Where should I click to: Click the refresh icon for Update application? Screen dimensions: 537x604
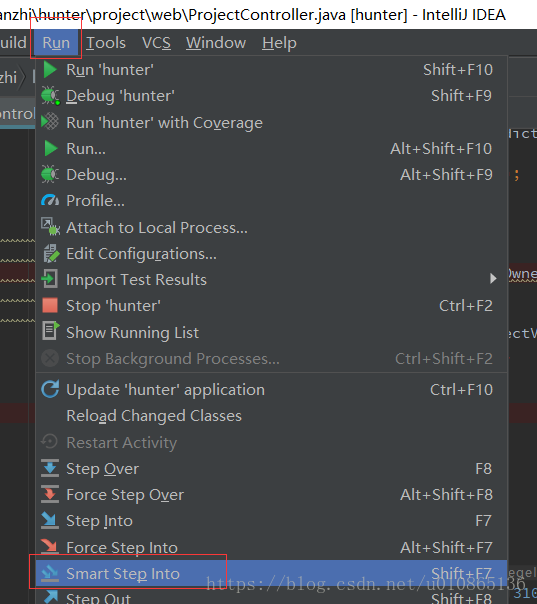click(50, 389)
